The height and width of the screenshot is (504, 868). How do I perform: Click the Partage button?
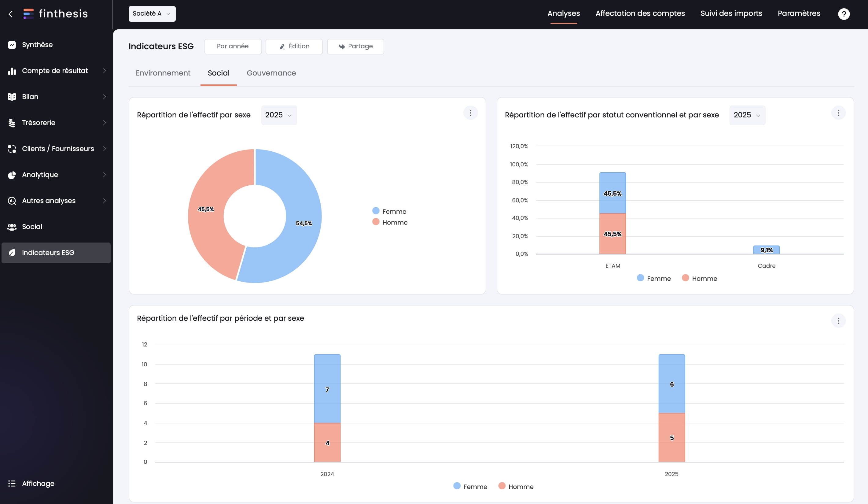pyautogui.click(x=355, y=46)
